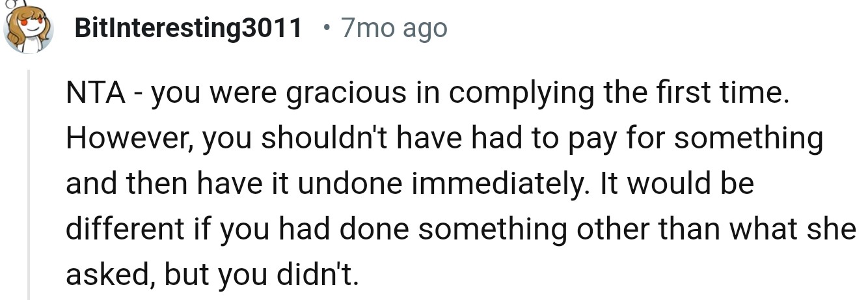Click the word something in the second line
868x300 pixels.
[755, 139]
